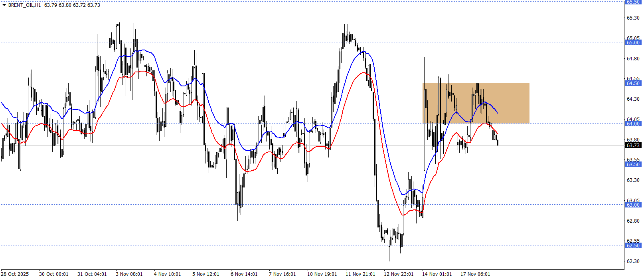
Task: Select the orange shaded rectangle object
Action: coord(476,103)
